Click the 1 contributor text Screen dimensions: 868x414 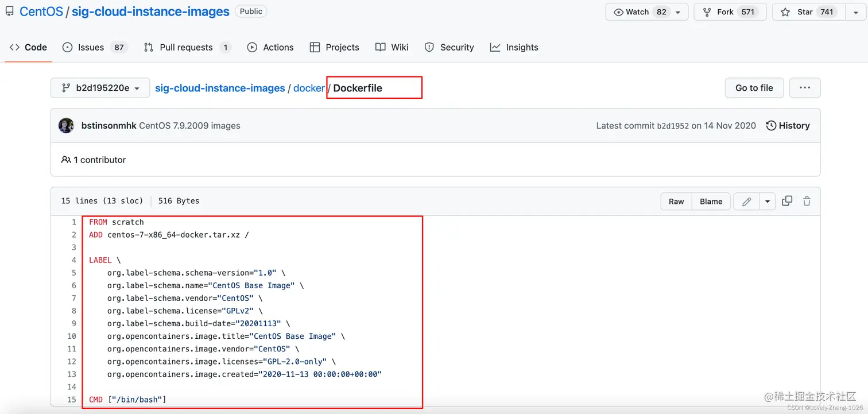pos(94,160)
